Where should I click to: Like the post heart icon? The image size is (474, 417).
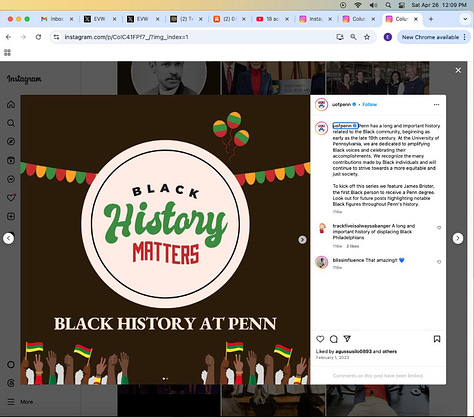[320, 339]
